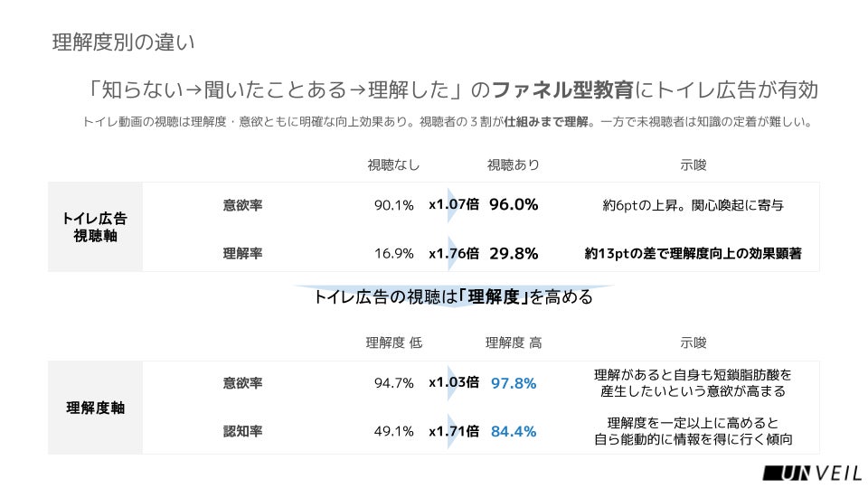Screen dimensions: 868x488
Task: Select the トイレ広告の視聴は「理解度」を高める banner
Action: [x=453, y=297]
